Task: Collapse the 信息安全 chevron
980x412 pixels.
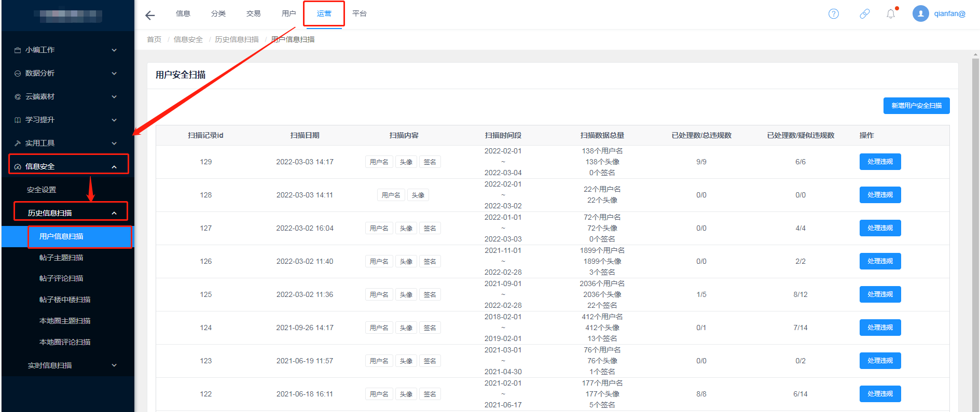Action: (x=114, y=167)
